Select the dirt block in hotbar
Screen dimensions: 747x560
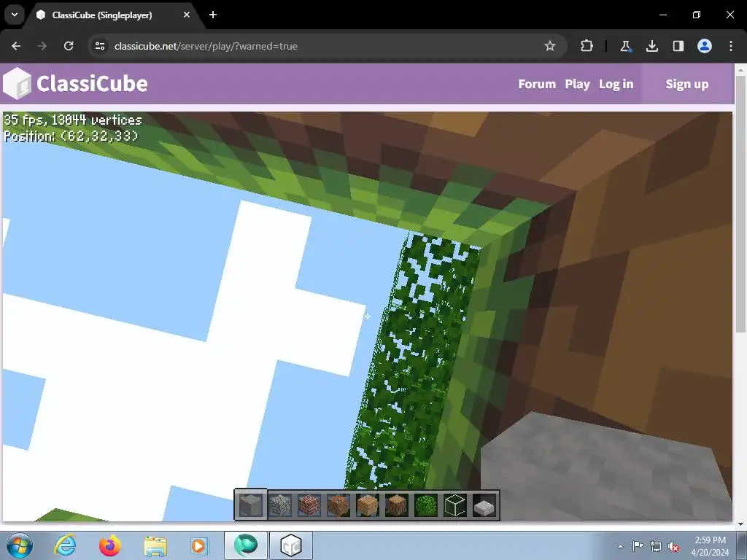[x=338, y=505]
